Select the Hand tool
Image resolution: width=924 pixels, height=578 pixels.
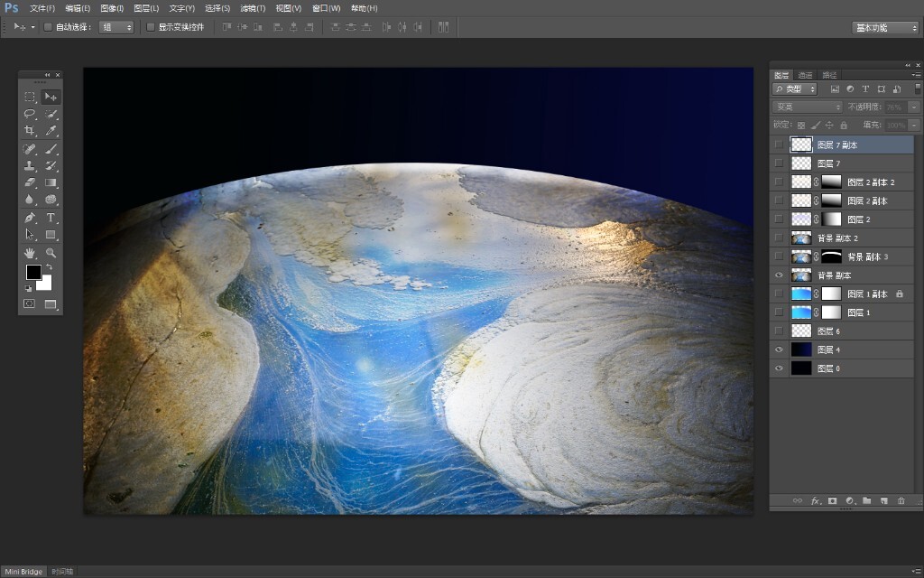(x=30, y=253)
